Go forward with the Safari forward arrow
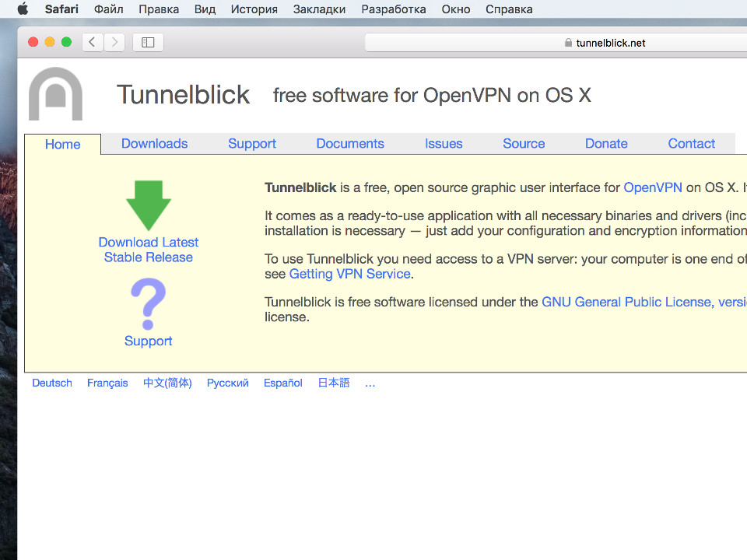The image size is (747, 560). point(114,42)
